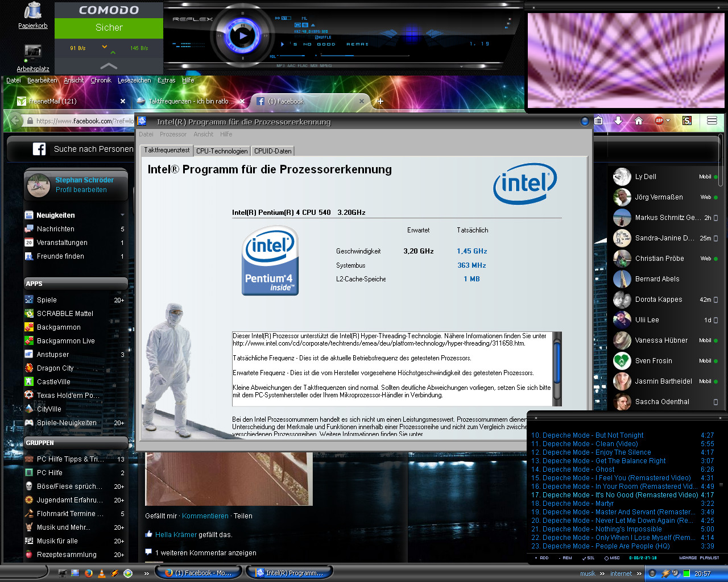Click '1 weiteren Kommentar anzeigen'
This screenshot has height=582, width=728.
click(x=206, y=553)
